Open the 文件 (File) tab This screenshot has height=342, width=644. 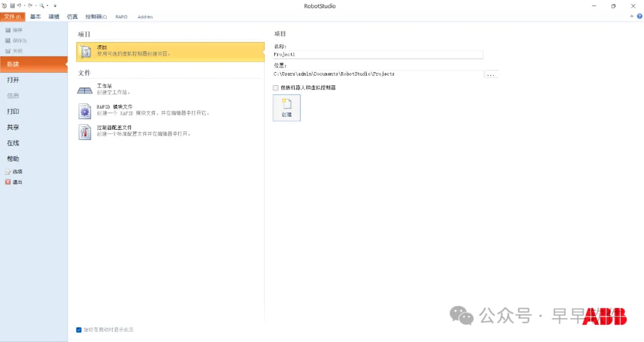coord(13,17)
